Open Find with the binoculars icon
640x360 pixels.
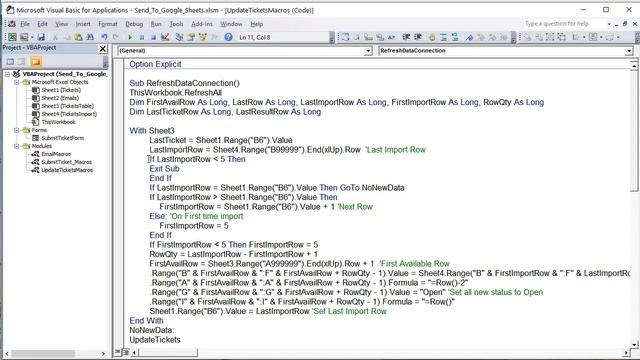(x=90, y=37)
